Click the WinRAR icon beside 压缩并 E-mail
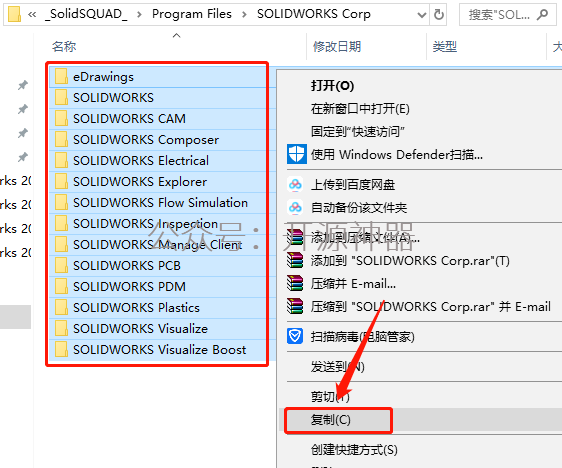 (x=295, y=283)
